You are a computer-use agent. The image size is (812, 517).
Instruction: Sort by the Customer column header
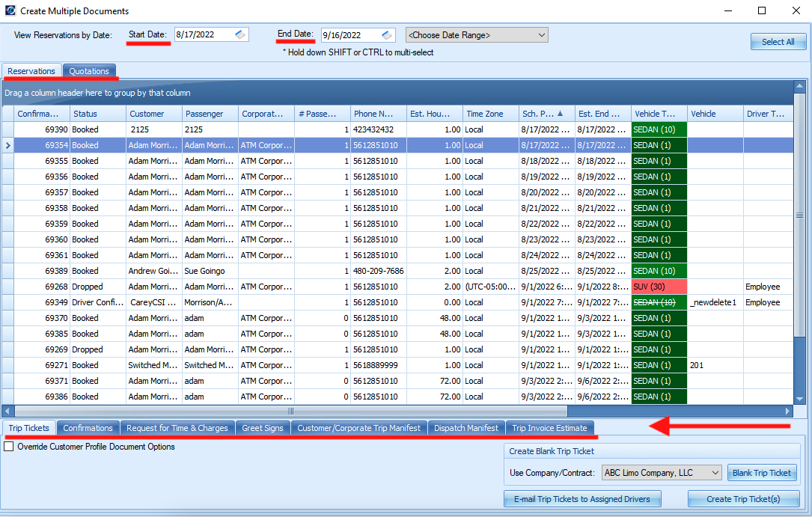pos(154,113)
